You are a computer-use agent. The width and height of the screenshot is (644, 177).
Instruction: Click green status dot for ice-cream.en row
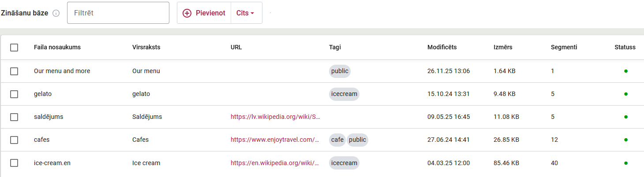pyautogui.click(x=625, y=163)
